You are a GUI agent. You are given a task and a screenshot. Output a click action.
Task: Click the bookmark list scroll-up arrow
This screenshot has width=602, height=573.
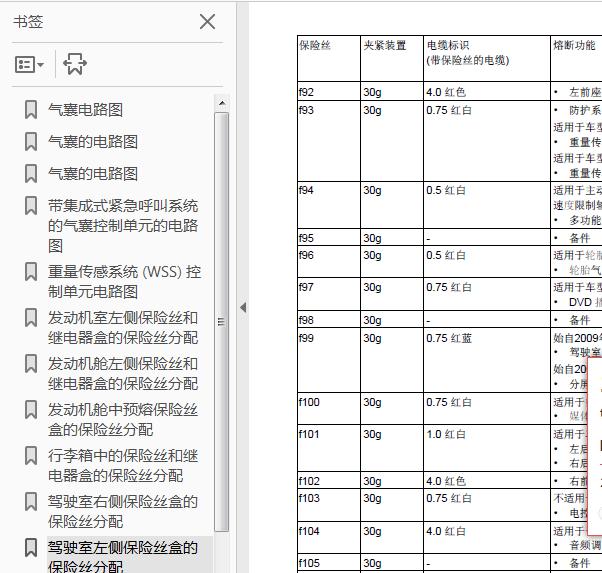pos(222,103)
